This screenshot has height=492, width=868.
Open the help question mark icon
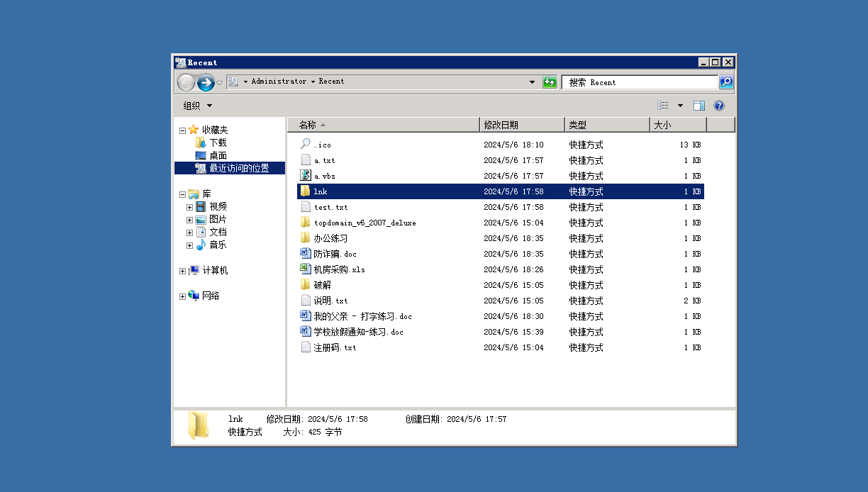coord(718,106)
